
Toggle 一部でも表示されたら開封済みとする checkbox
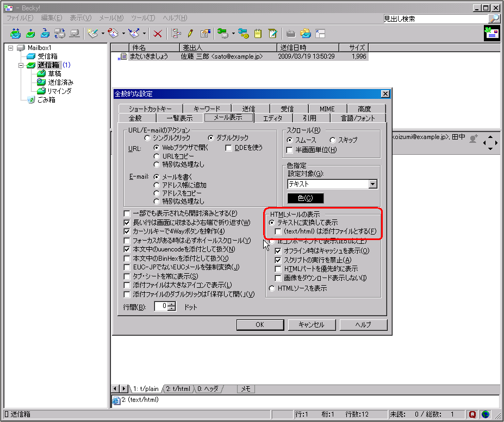pos(127,213)
